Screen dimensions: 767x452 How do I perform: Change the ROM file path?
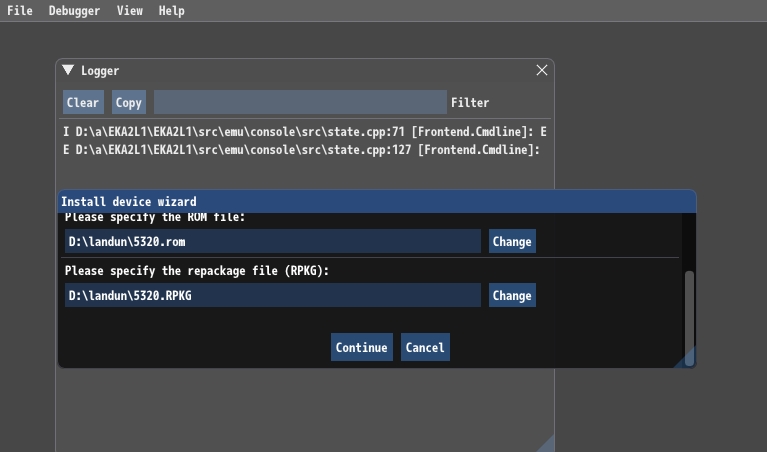[x=512, y=241]
